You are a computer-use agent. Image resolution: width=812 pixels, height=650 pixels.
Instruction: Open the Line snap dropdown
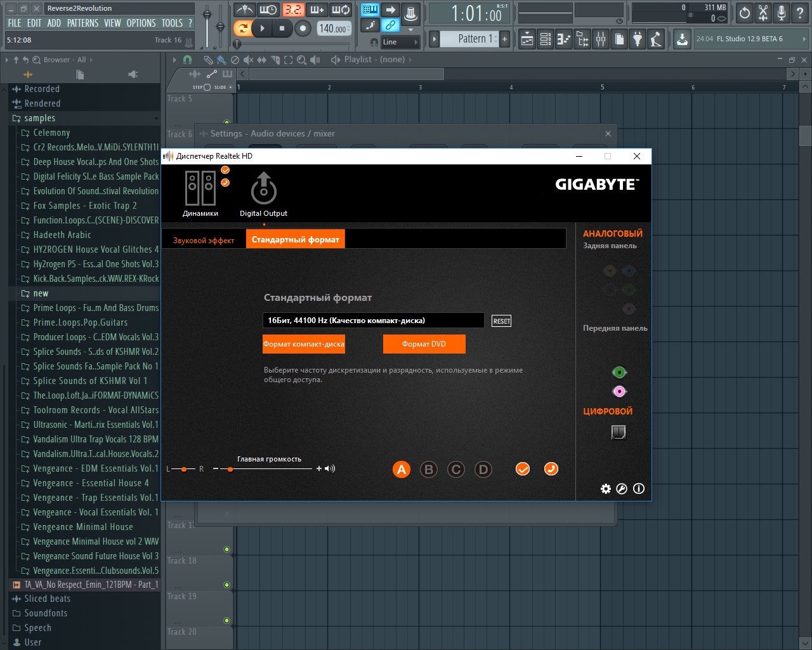(400, 42)
